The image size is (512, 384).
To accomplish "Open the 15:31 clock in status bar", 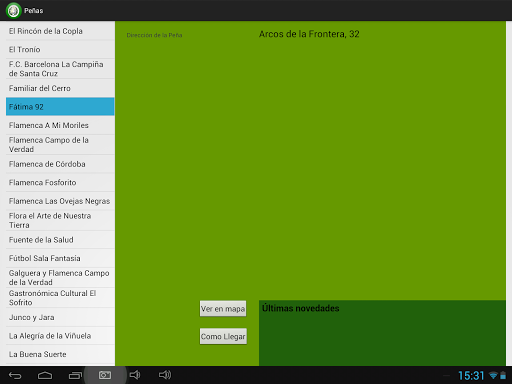I will tap(471, 376).
